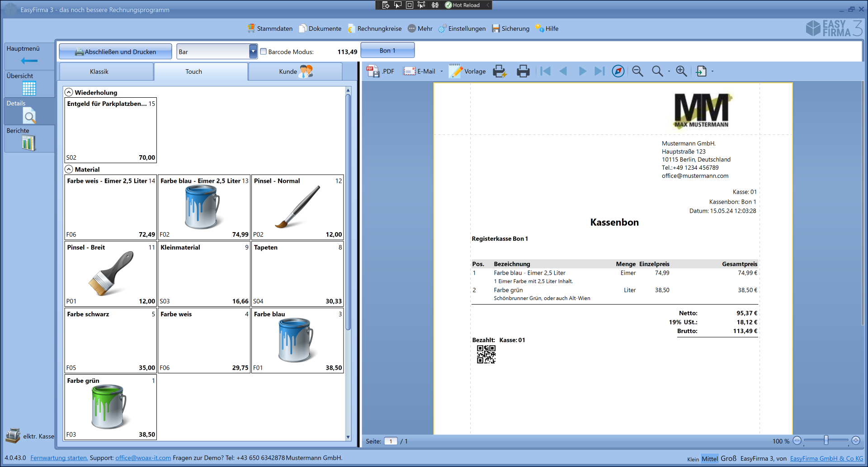Set UI size to Groß
Viewport: 868px width, 467px height.
728,458
